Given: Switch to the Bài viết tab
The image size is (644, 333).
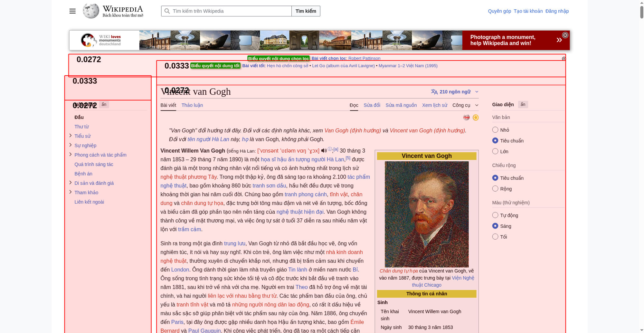Looking at the screenshot, I should pyautogui.click(x=168, y=105).
